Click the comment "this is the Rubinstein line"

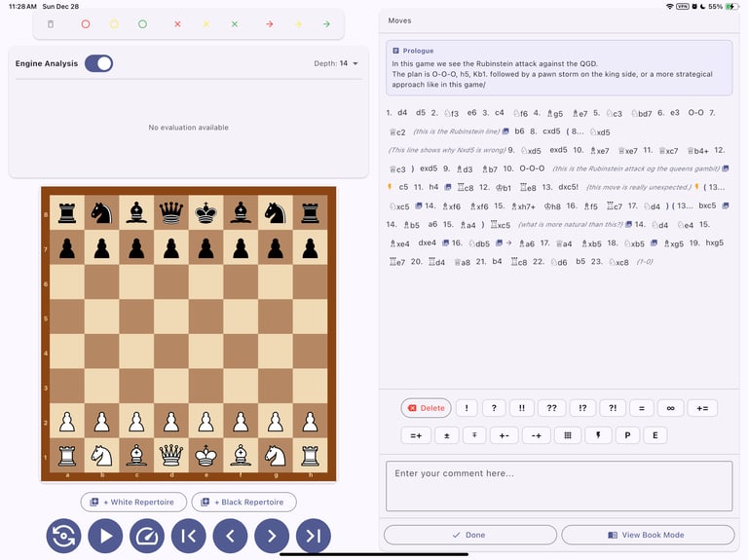[x=457, y=131]
